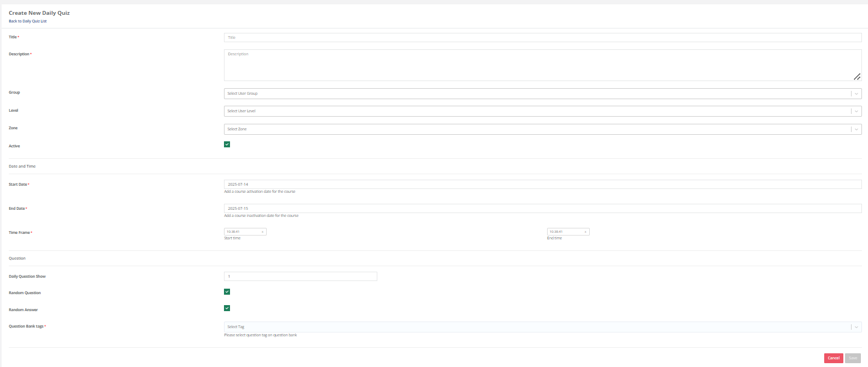868x367 pixels.
Task: Click the 'Date and Time' section heading
Action: click(x=22, y=167)
